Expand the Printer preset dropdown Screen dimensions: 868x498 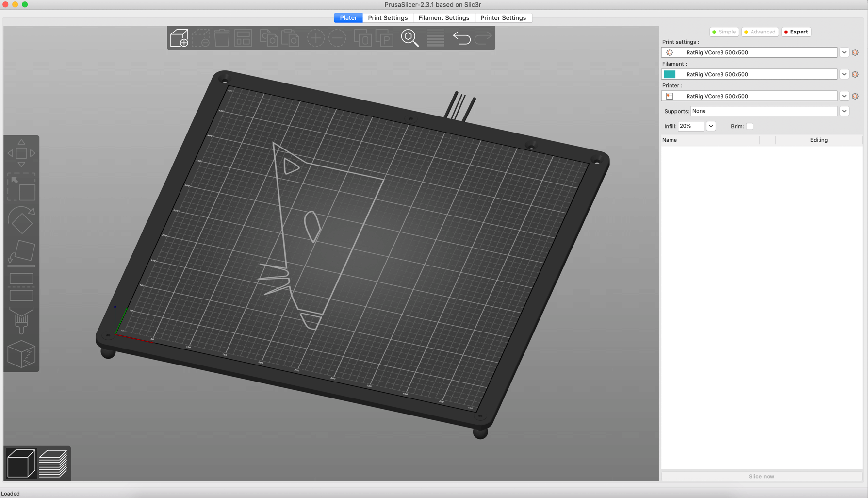(844, 96)
